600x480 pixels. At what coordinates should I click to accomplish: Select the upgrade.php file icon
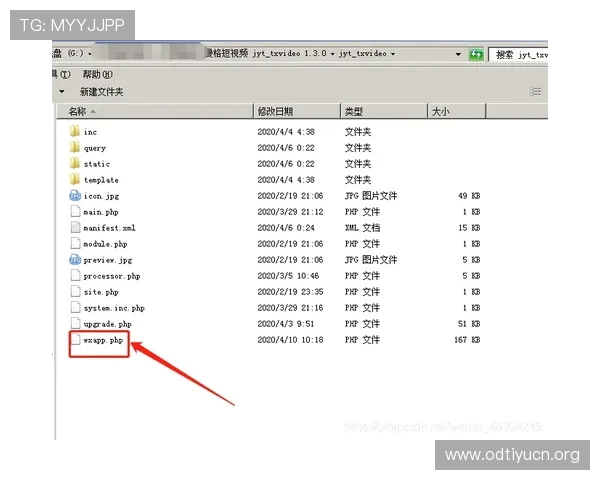click(75, 324)
